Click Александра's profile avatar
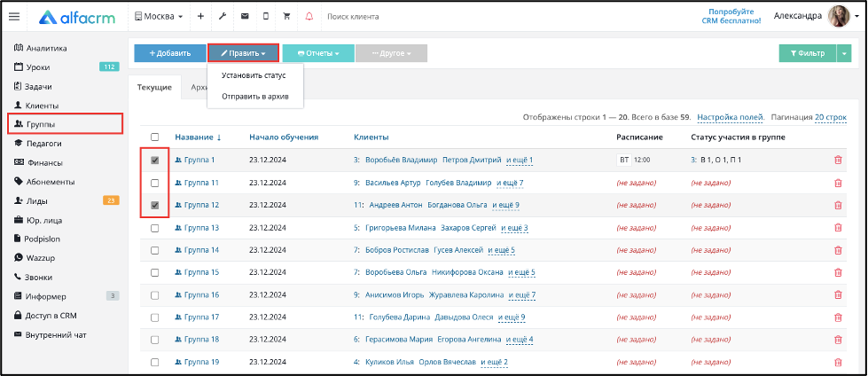Image resolution: width=868 pixels, height=376 pixels. pos(838,17)
